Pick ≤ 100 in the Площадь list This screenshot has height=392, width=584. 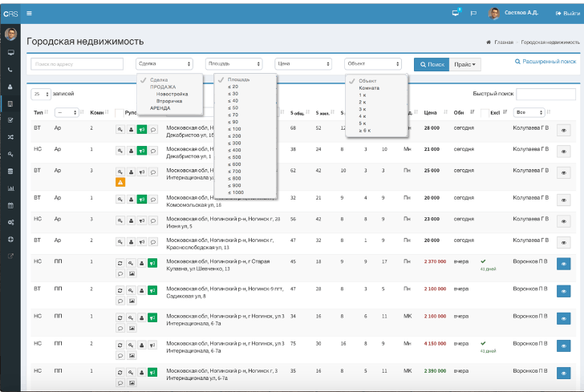point(234,129)
